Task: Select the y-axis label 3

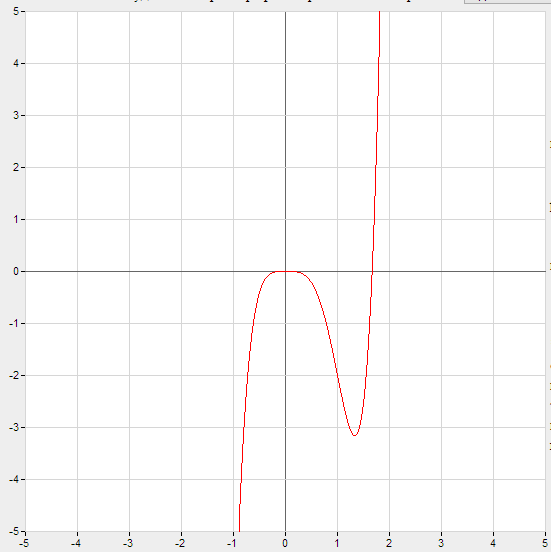Action: [x=16, y=115]
